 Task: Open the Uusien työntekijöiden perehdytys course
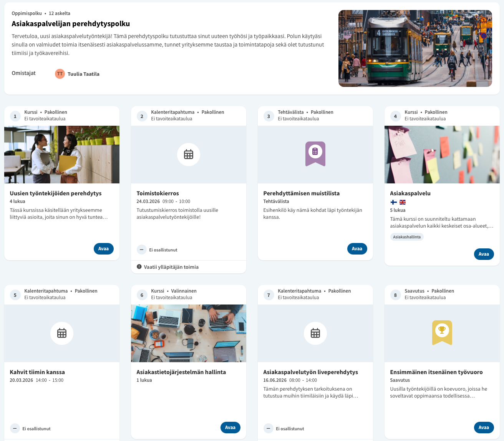(x=104, y=249)
